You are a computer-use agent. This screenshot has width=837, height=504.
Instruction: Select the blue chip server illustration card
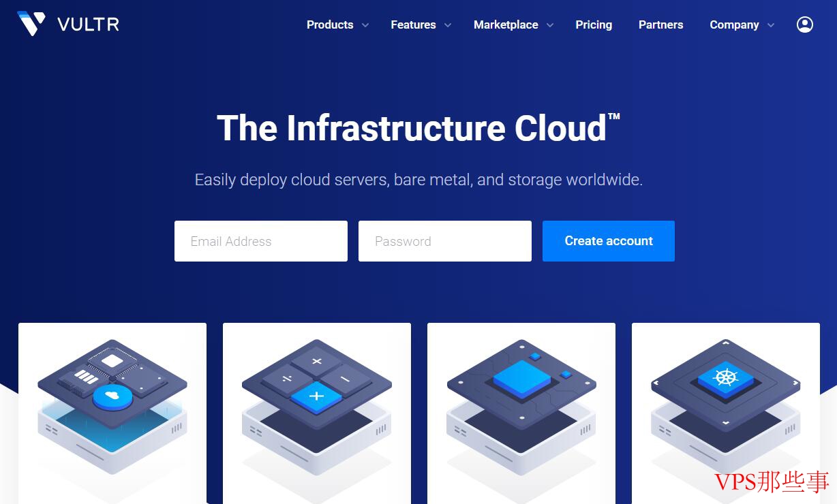[521, 413]
